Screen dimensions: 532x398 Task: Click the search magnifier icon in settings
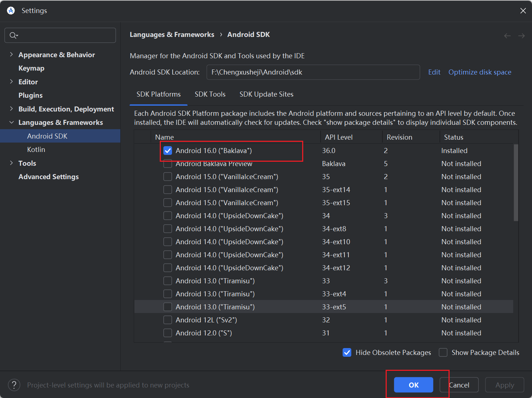pyautogui.click(x=13, y=35)
